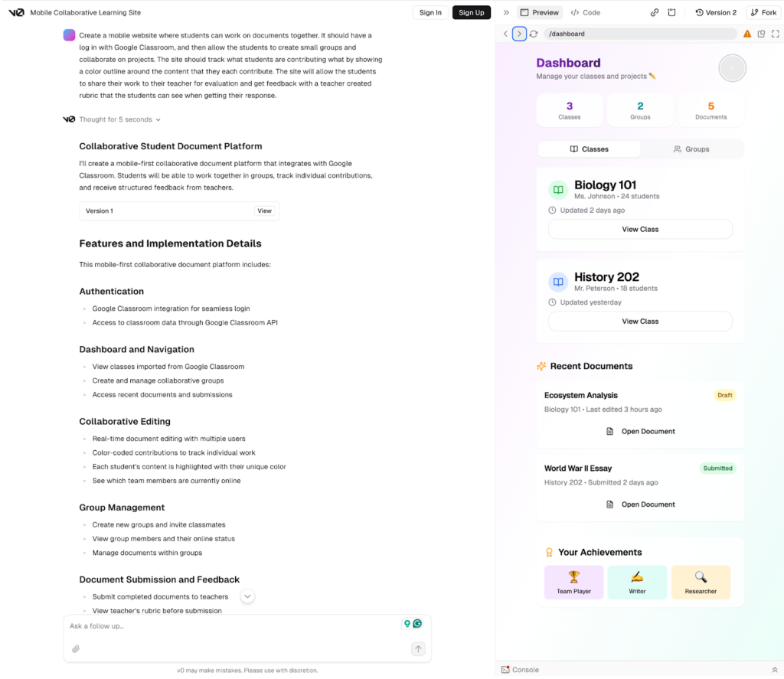Open preview in new window icon
The image size is (784, 679).
[761, 34]
